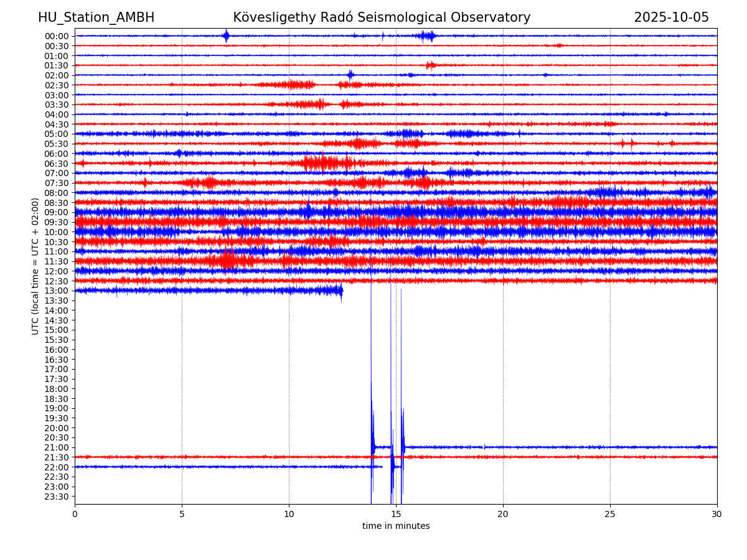The image size is (747, 560).
Task: Select the 09:30 row label
Action: 57,222
